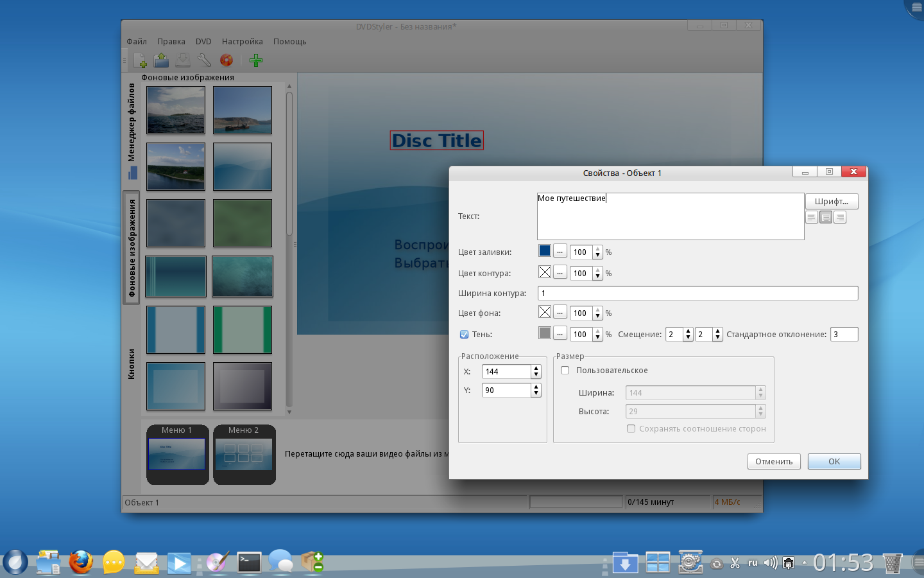
Task: Click the green plus add icon
Action: [256, 60]
